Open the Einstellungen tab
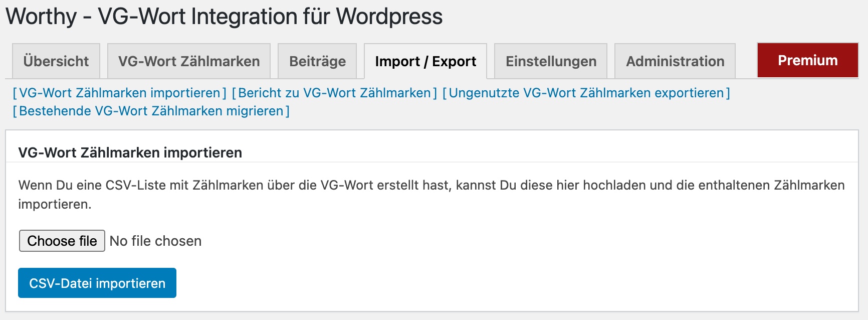The width and height of the screenshot is (868, 320). pos(551,61)
